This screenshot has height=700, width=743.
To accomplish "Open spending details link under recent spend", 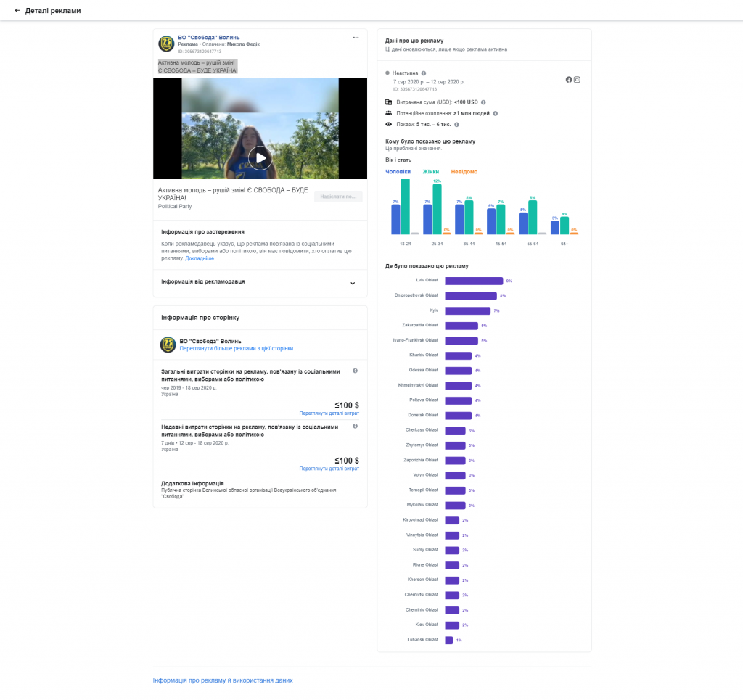I will coord(329,469).
